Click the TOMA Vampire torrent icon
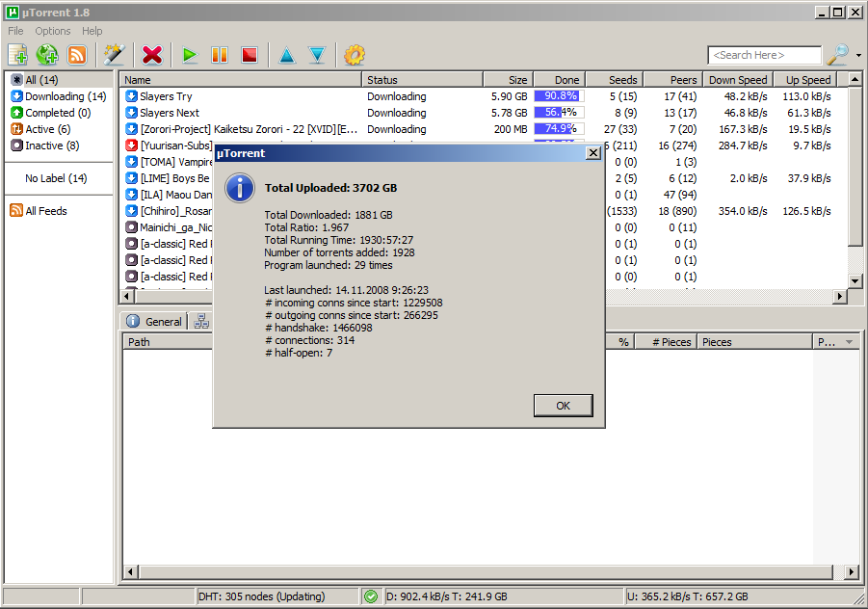Viewport: 868px width, 609px height. pyautogui.click(x=131, y=162)
